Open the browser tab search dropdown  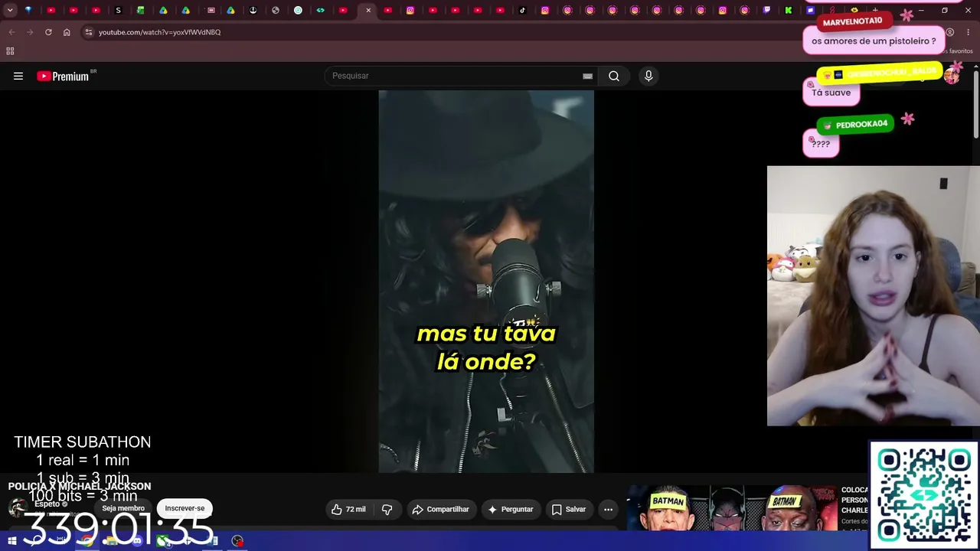click(10, 11)
